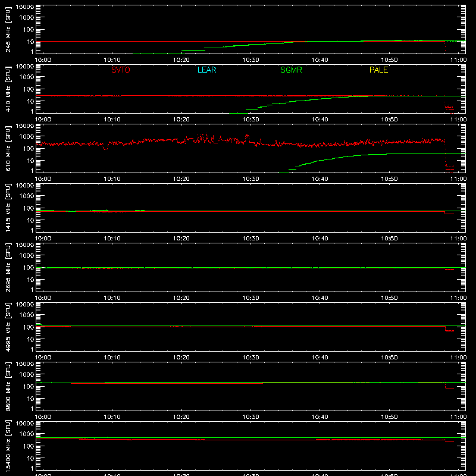Screen dimensions: 476x476
Task: Select the 4995 MHz [SFU] axis title
Action: [x=8, y=327]
